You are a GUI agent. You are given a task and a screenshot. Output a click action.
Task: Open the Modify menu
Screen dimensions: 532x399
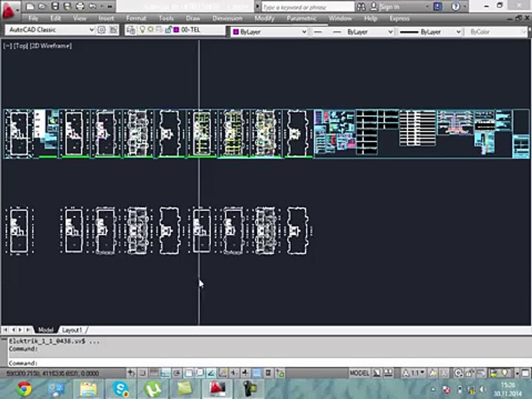point(265,18)
